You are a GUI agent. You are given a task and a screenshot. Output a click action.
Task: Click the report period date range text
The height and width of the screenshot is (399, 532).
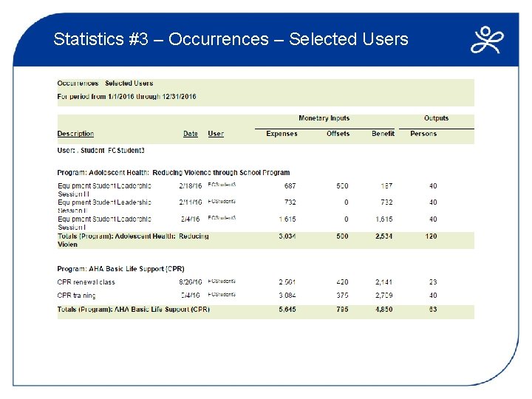click(x=126, y=96)
